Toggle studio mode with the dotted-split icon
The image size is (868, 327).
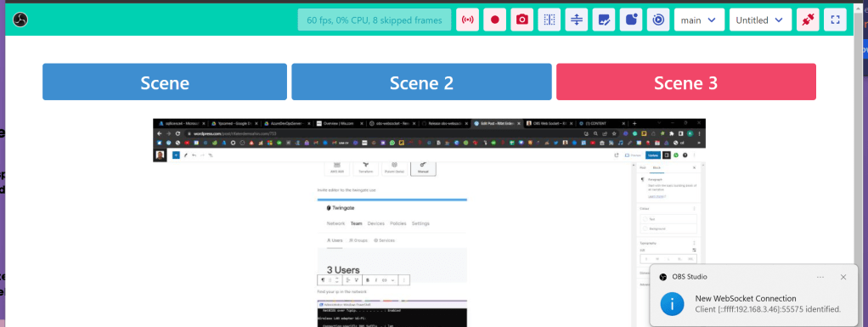coord(550,20)
